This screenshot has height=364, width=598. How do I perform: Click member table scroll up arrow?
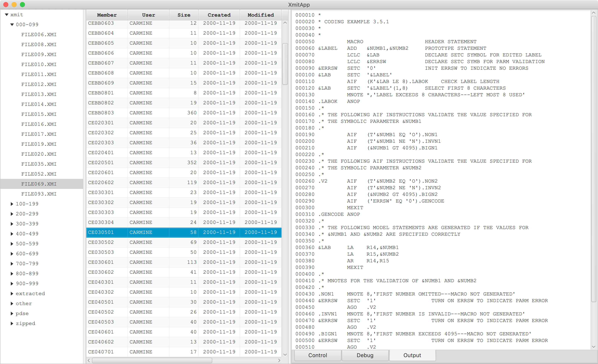tap(285, 23)
